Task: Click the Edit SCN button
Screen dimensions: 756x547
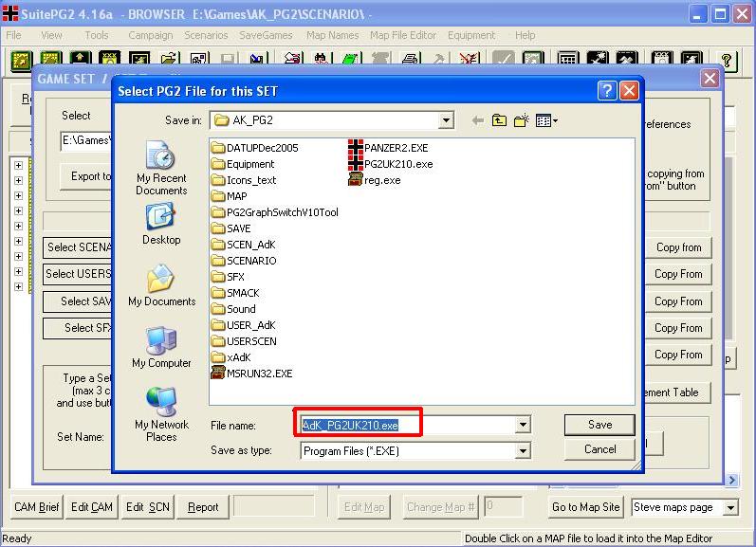Action: (148, 507)
